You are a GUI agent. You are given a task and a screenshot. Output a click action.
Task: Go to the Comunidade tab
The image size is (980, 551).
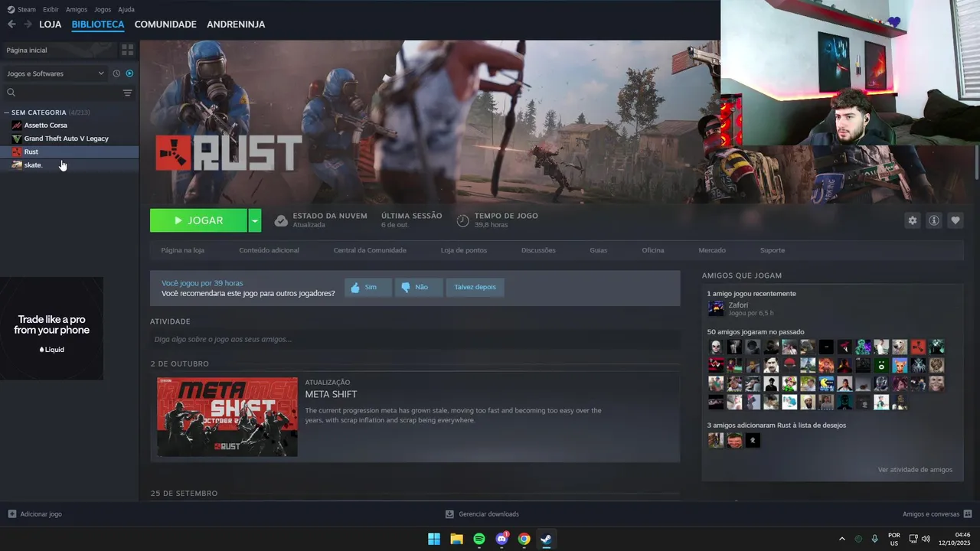point(165,24)
